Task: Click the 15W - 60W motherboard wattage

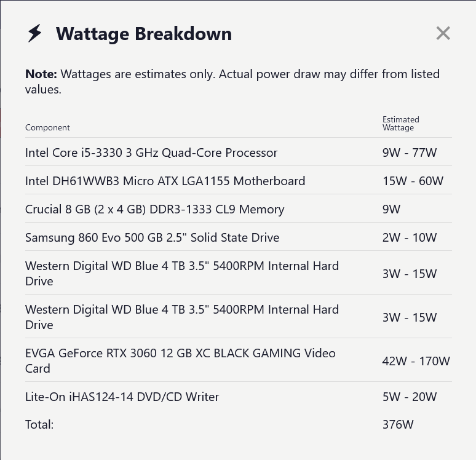Action: pos(412,181)
